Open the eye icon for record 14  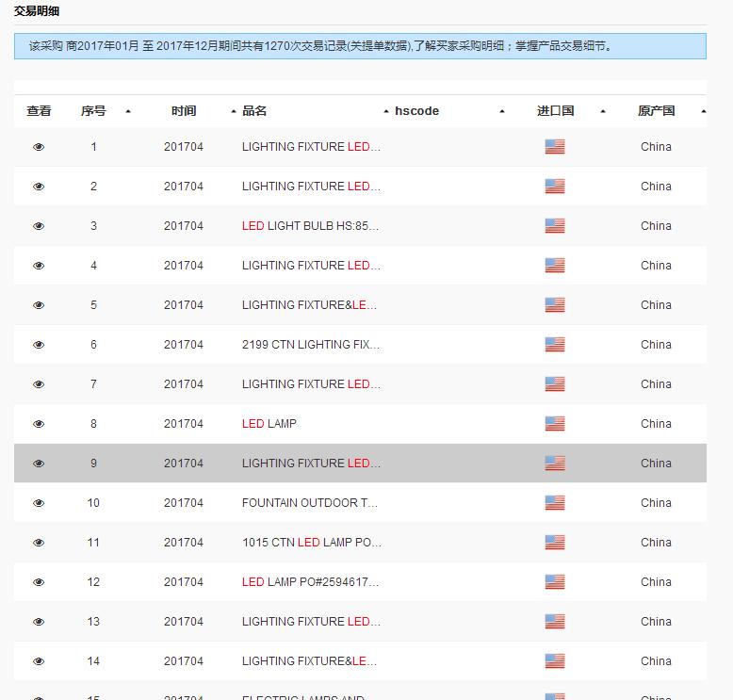coord(39,661)
